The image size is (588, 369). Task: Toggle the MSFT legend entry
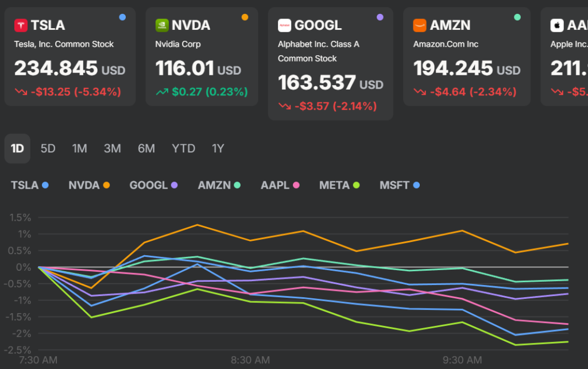(x=400, y=185)
